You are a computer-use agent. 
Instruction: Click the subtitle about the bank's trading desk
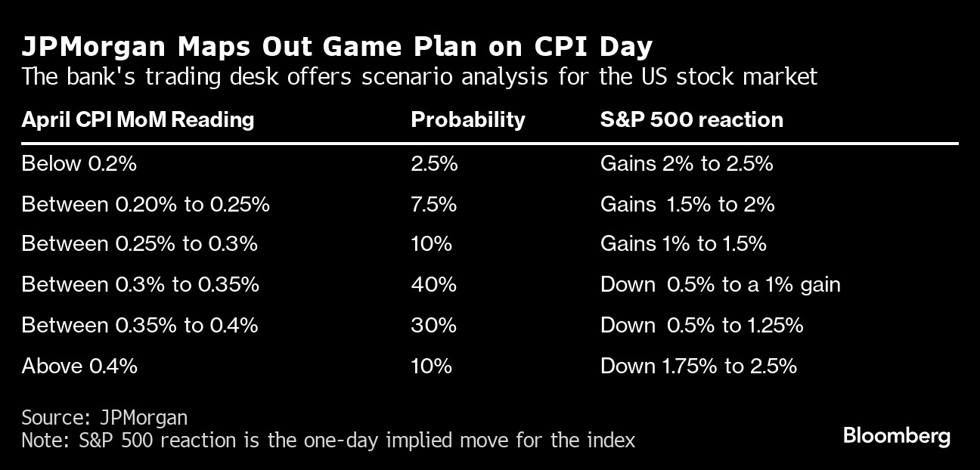point(420,76)
